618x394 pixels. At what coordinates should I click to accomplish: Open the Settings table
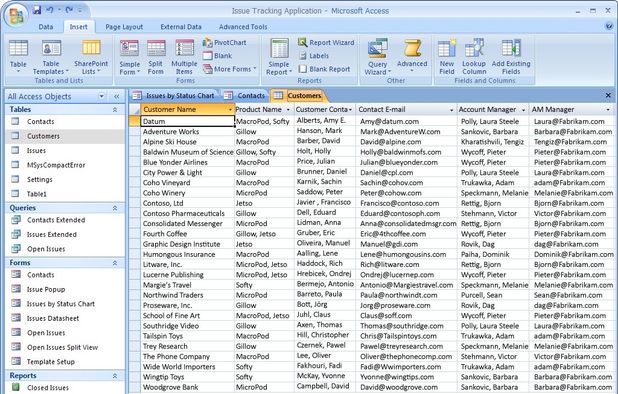(x=39, y=179)
